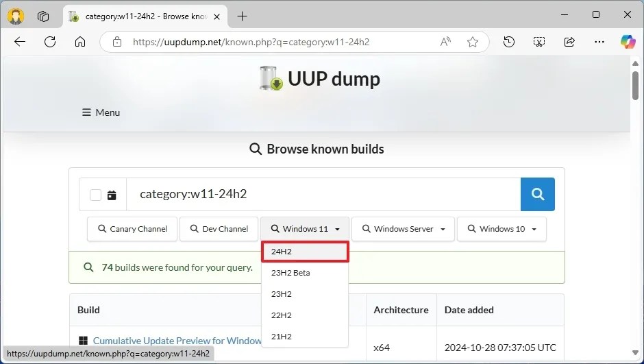Click the scrollbar down arrow

click(635, 353)
